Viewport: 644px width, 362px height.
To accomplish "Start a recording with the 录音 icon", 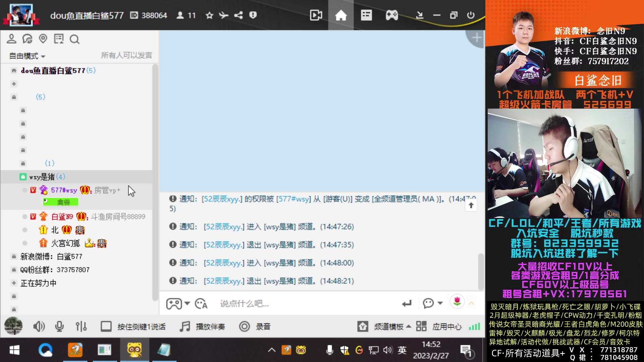I will pos(255,326).
